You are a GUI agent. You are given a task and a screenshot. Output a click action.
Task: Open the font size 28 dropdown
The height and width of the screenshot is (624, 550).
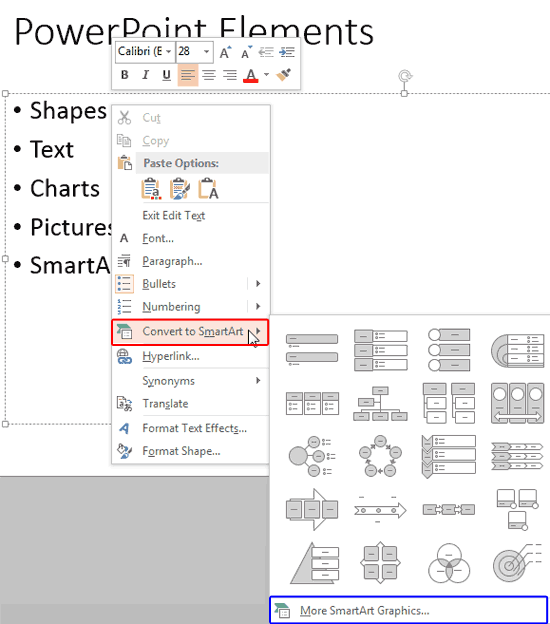(206, 52)
